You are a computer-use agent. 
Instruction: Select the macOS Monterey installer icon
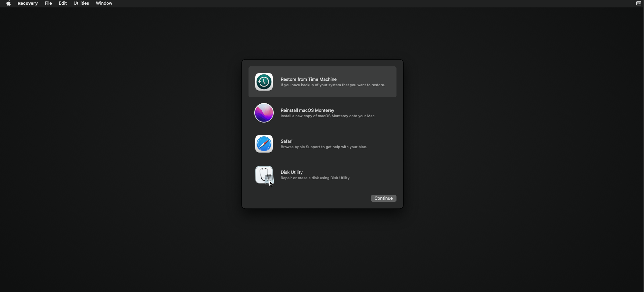[264, 113]
